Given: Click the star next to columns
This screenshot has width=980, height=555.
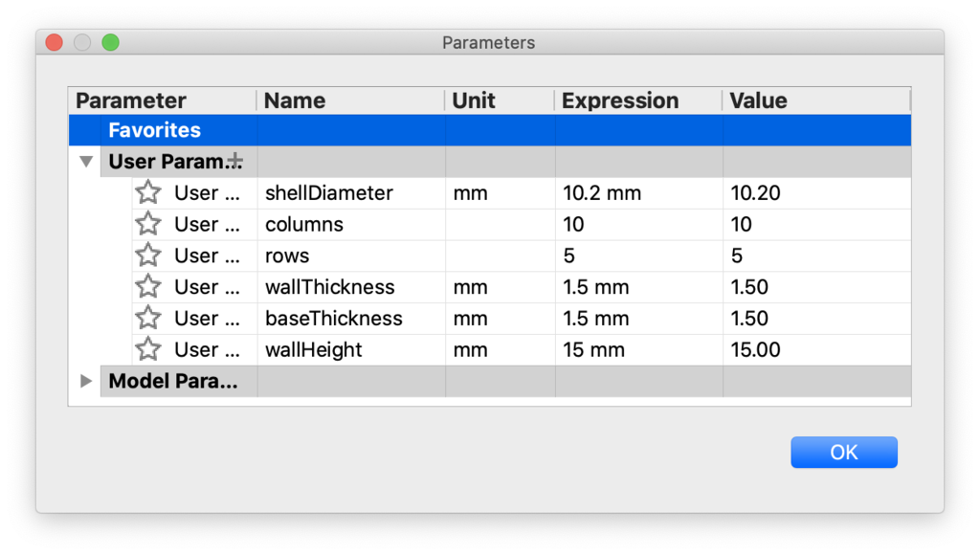Looking at the screenshot, I should point(147,225).
